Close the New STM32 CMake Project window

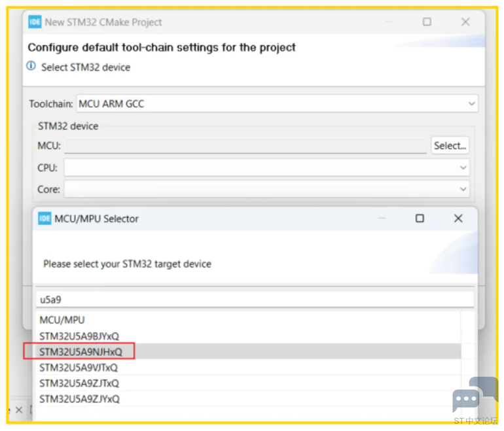(465, 22)
